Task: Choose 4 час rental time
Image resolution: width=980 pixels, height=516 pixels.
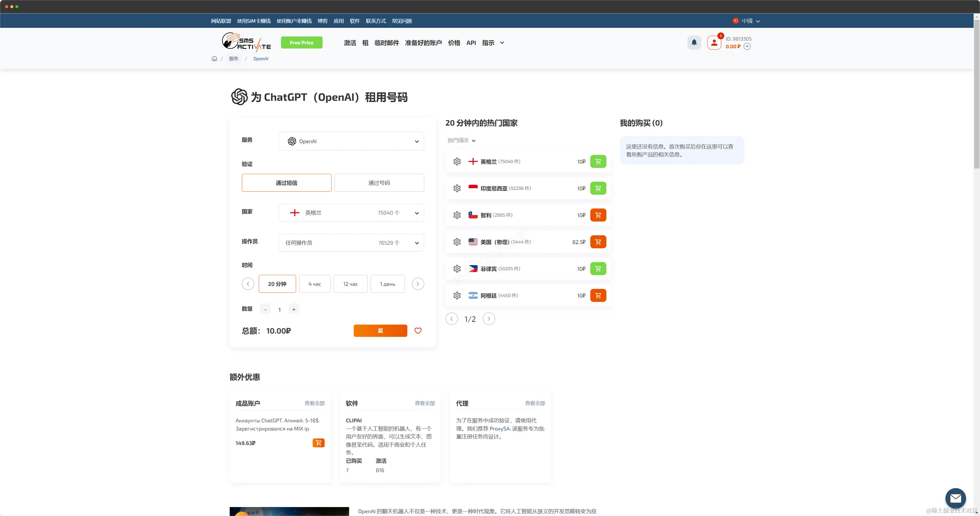Action: click(315, 284)
